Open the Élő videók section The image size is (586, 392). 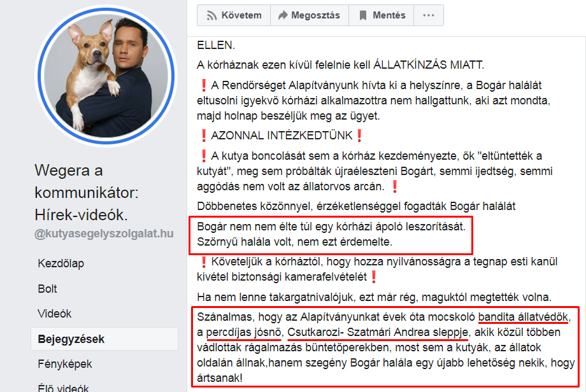(64, 388)
